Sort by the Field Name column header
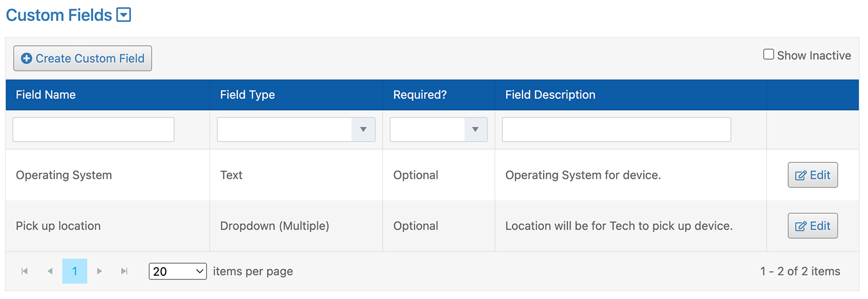Viewport: 868px width, 299px height. coord(46,95)
